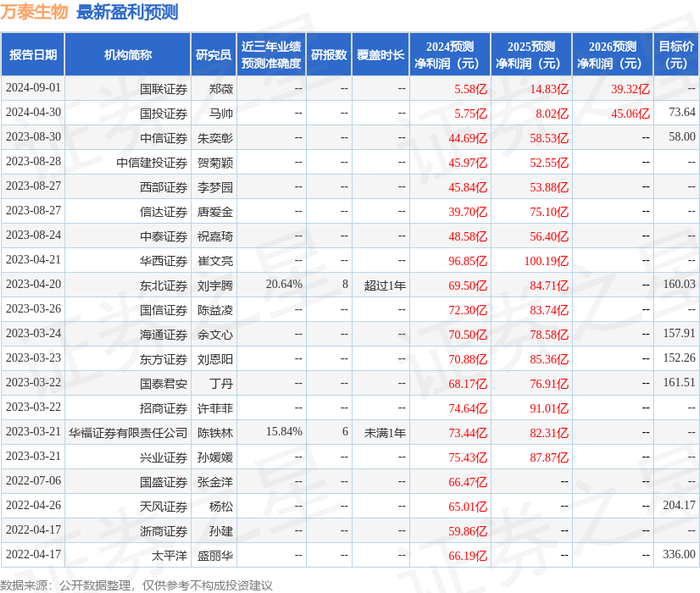The image size is (700, 593).
Task: Click the 20.64% accuracy value
Action: point(284,284)
